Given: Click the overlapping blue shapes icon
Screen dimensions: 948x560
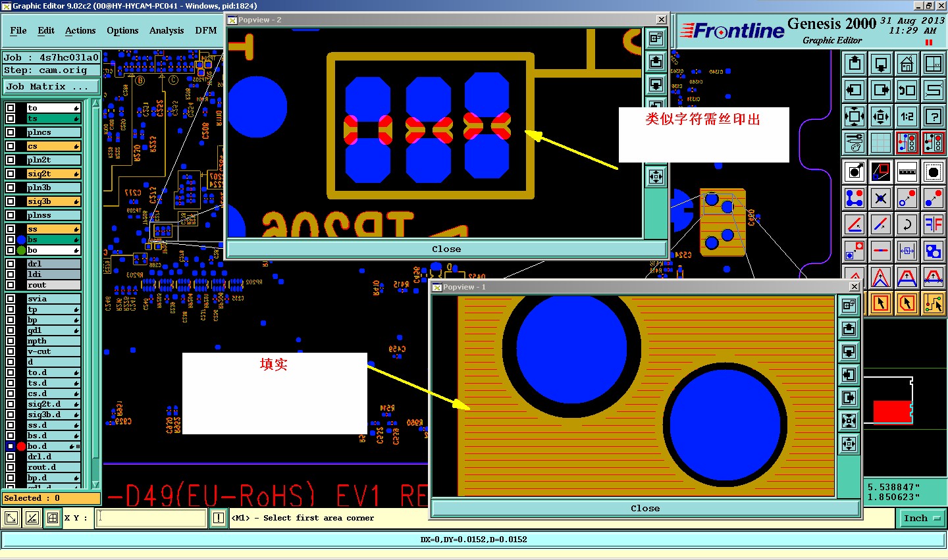Looking at the screenshot, I should pyautogui.click(x=934, y=251).
